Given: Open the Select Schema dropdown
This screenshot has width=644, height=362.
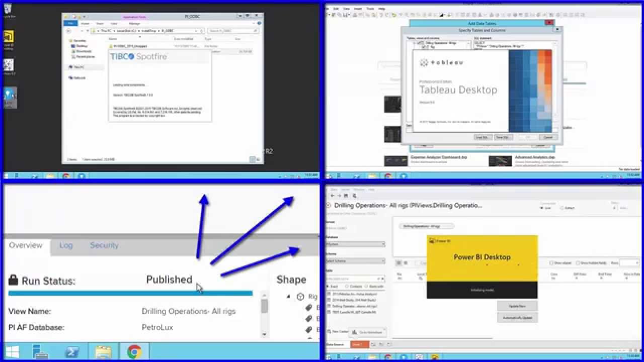Looking at the screenshot, I should [x=355, y=261].
